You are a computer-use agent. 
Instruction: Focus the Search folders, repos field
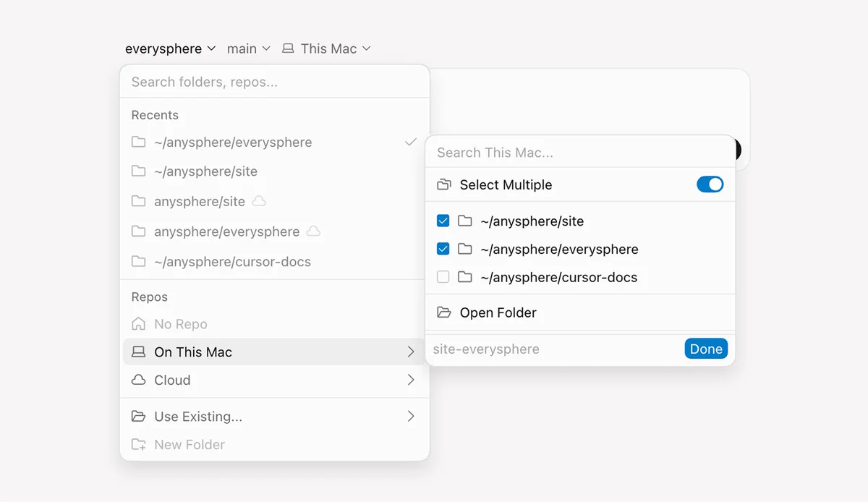click(275, 82)
